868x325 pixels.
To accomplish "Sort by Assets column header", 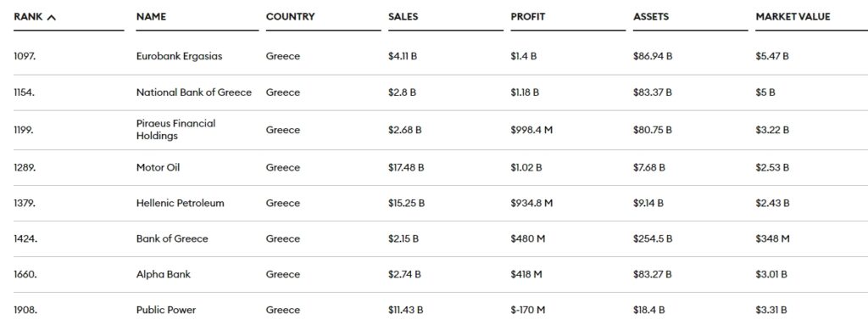I will [650, 17].
